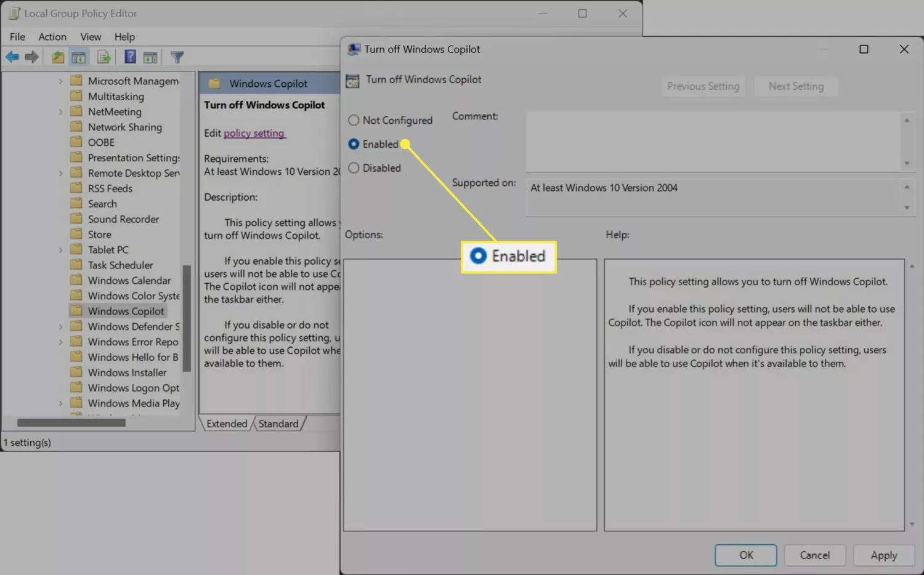The height and width of the screenshot is (575, 924).
Task: Select Sound Recorder in the tree
Action: 123,219
